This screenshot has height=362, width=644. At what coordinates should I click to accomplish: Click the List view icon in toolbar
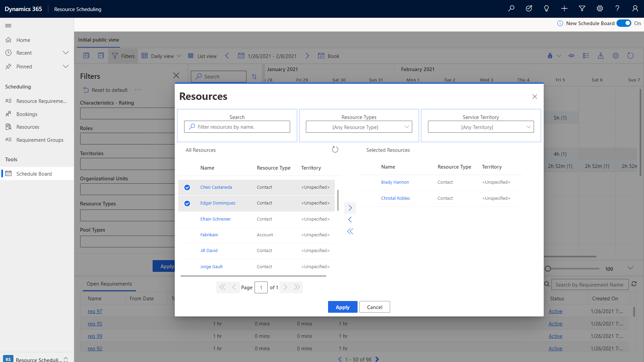tap(191, 56)
